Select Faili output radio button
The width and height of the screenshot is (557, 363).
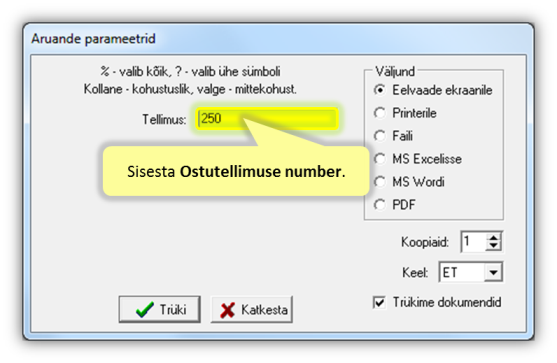pos(380,136)
